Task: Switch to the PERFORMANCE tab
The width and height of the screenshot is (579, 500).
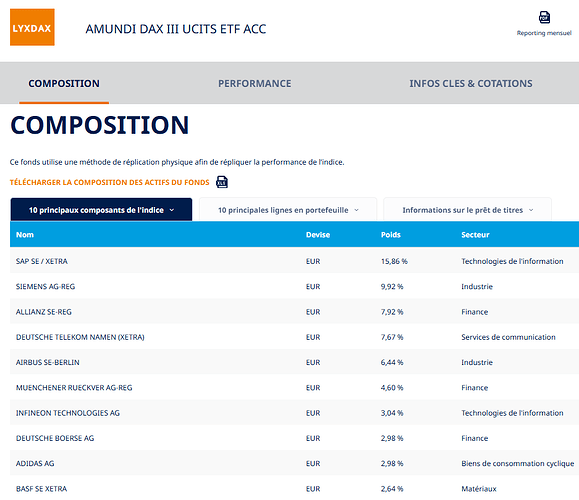Action: point(254,83)
